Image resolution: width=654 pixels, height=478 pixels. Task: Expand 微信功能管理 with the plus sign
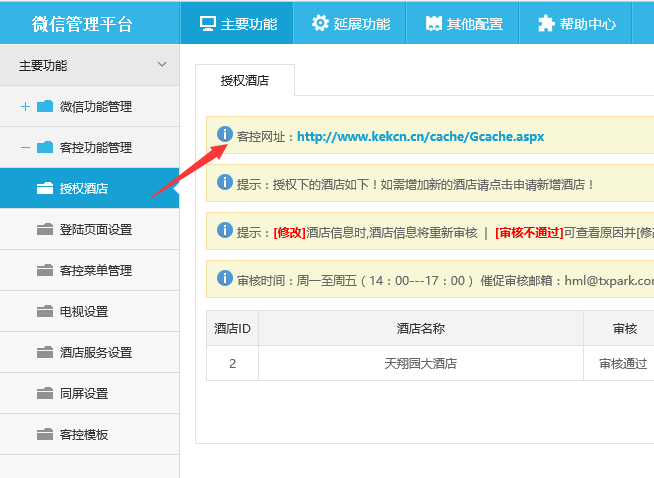point(25,106)
